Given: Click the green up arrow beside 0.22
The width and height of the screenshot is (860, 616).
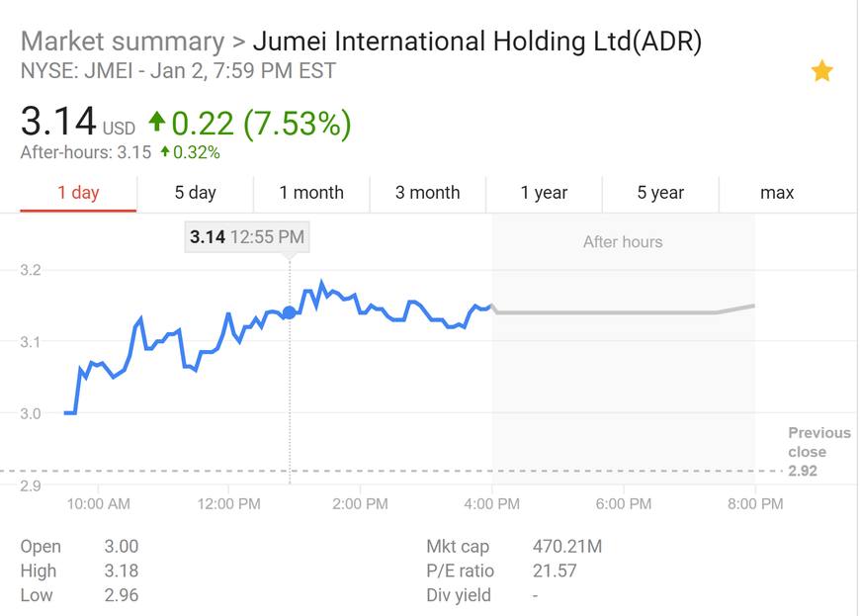Looking at the screenshot, I should (156, 122).
